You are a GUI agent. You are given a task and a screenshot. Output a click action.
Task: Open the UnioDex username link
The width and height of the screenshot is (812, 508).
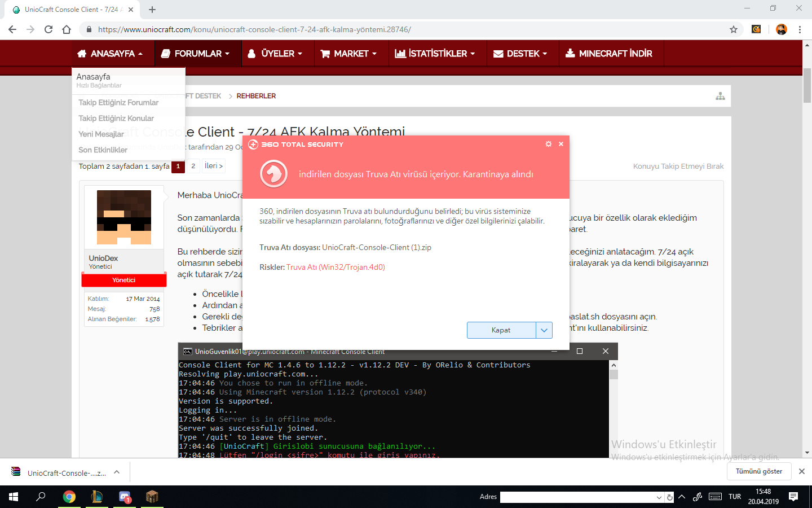coord(103,258)
